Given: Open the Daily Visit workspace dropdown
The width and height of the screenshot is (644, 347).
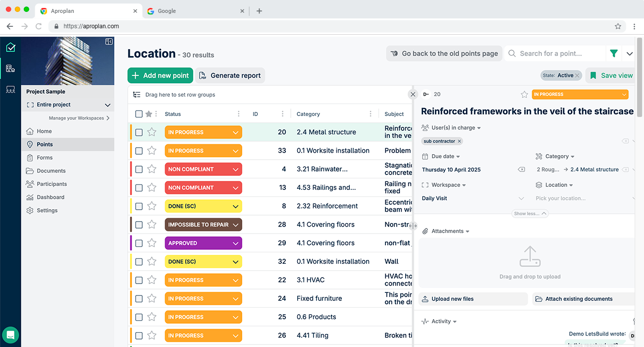Looking at the screenshot, I should click(521, 198).
